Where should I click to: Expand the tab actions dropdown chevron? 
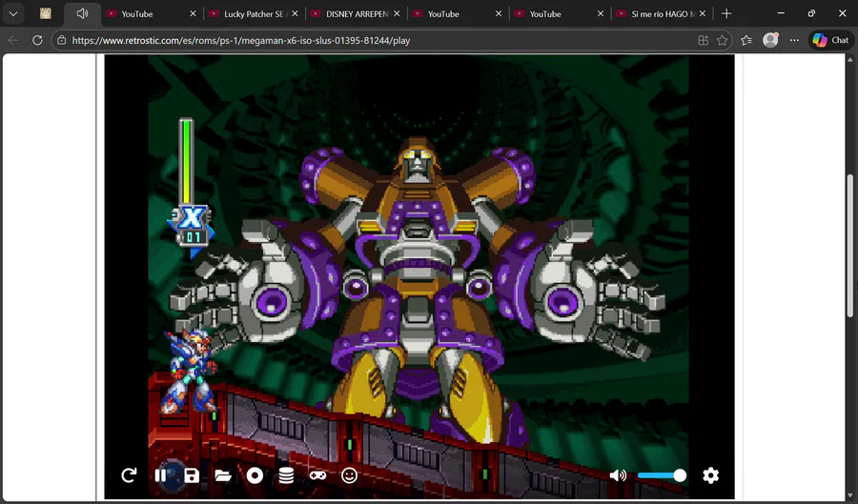[13, 13]
